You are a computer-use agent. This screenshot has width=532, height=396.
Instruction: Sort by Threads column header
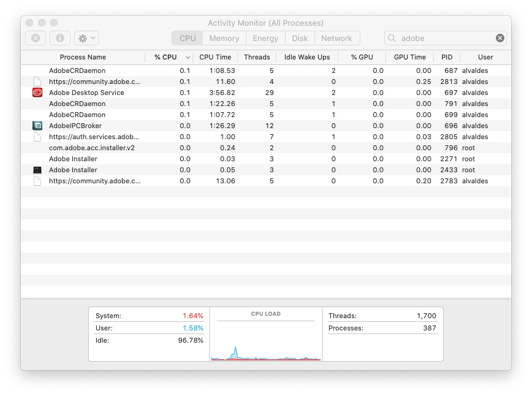click(x=257, y=57)
